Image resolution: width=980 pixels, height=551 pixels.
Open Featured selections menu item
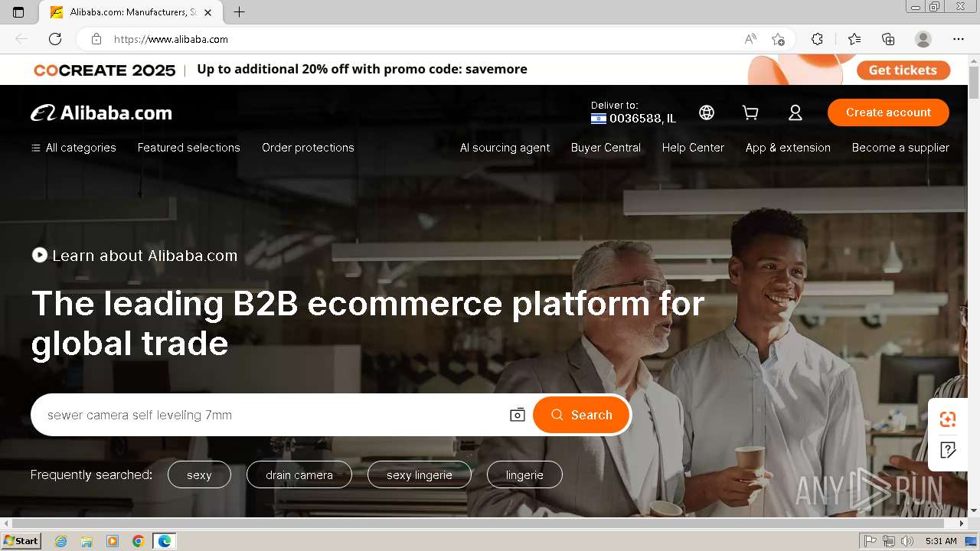pos(189,148)
